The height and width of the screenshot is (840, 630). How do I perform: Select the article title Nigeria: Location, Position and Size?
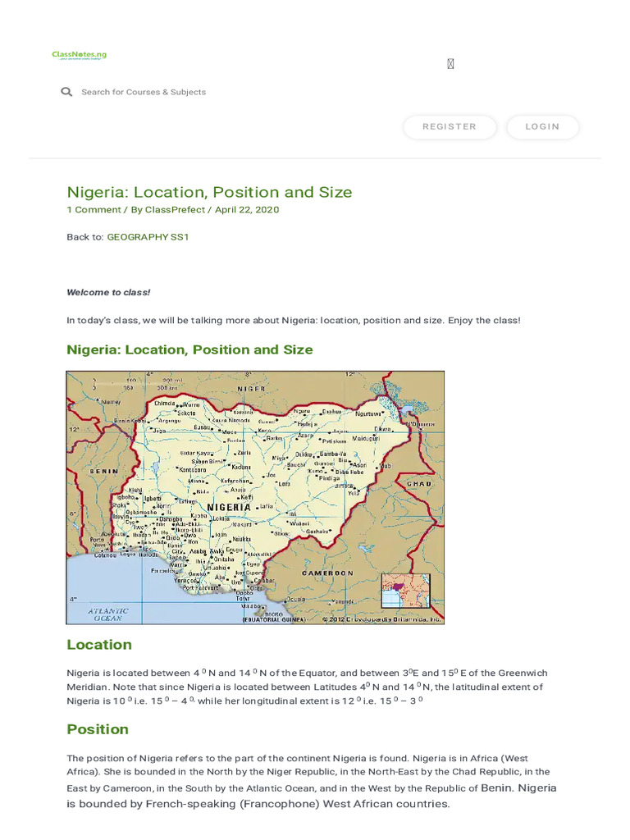tap(209, 192)
